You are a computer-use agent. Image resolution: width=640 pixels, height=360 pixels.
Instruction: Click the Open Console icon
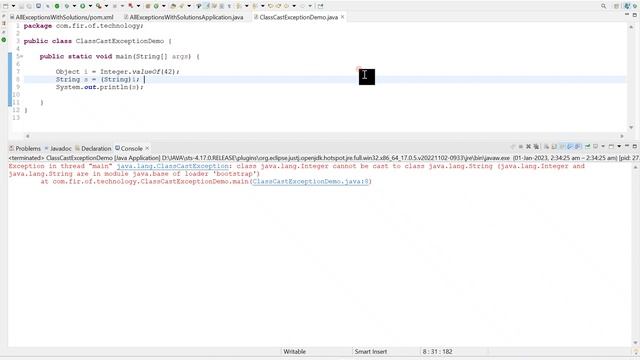(611, 147)
